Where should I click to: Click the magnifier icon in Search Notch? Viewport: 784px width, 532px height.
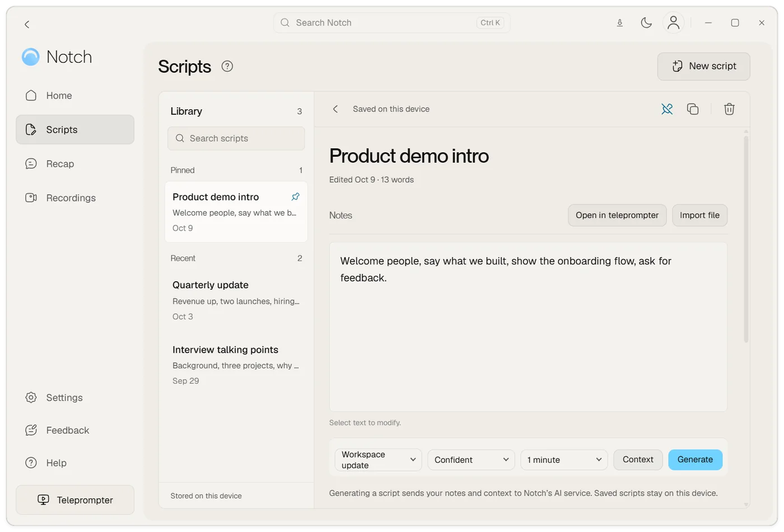click(x=285, y=23)
